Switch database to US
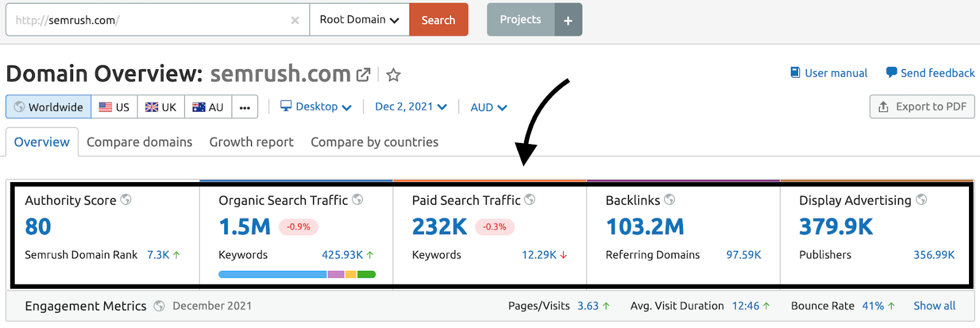Image resolution: width=980 pixels, height=328 pixels. [x=114, y=107]
